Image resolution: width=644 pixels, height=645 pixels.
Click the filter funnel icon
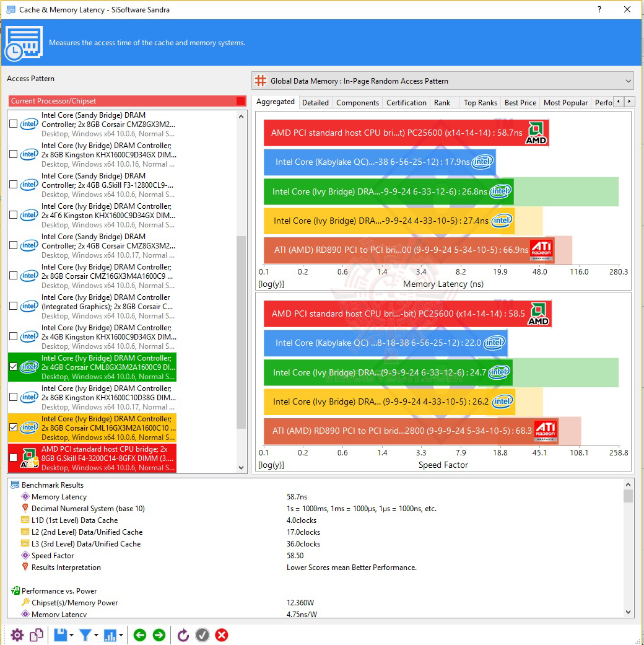[85, 635]
